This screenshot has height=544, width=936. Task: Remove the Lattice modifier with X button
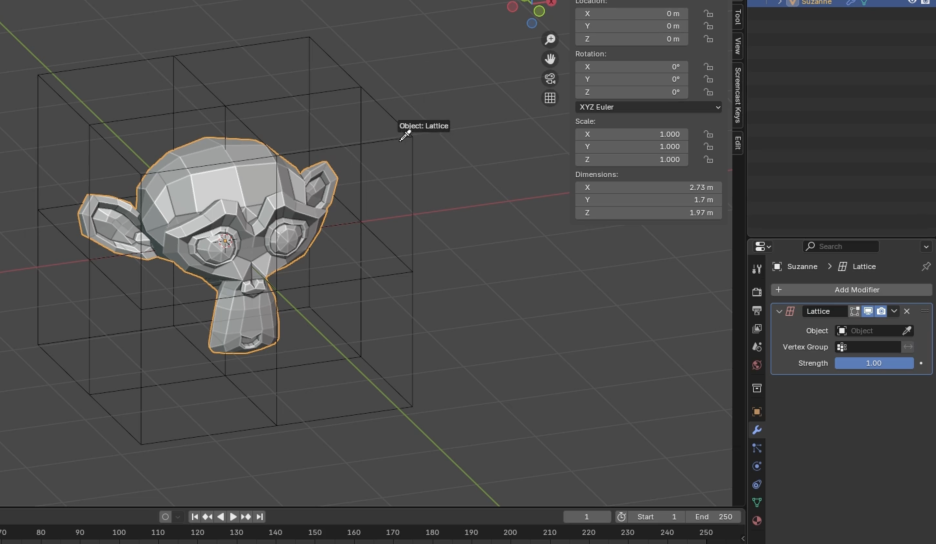coord(907,311)
